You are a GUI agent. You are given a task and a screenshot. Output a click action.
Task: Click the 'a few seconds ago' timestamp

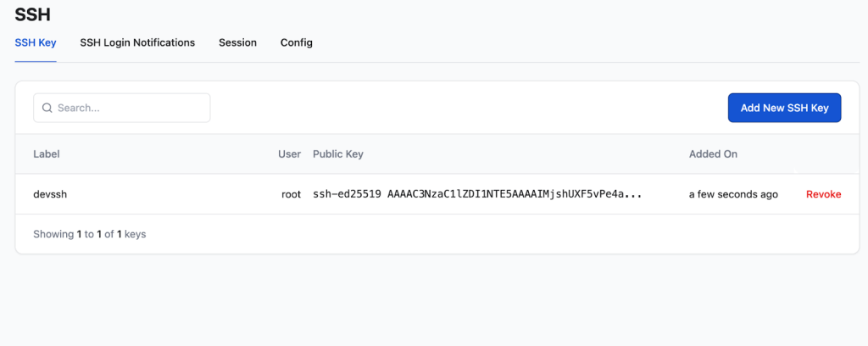[733, 194]
